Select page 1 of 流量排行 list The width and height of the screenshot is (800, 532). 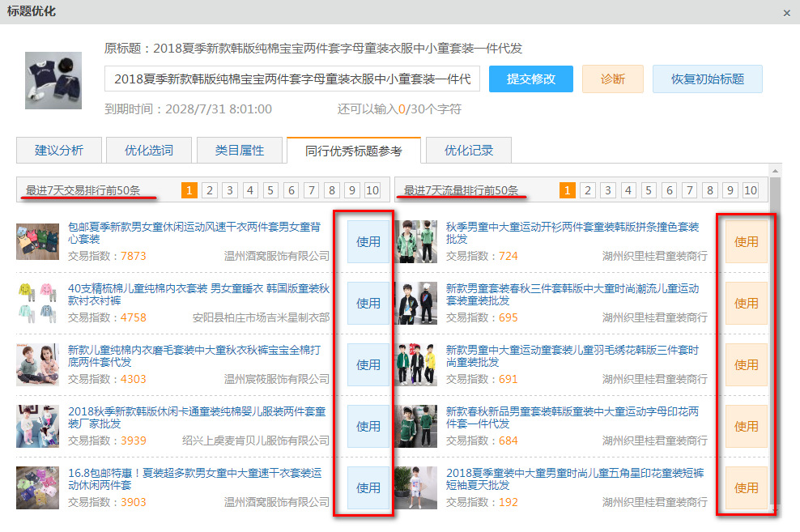pyautogui.click(x=568, y=190)
